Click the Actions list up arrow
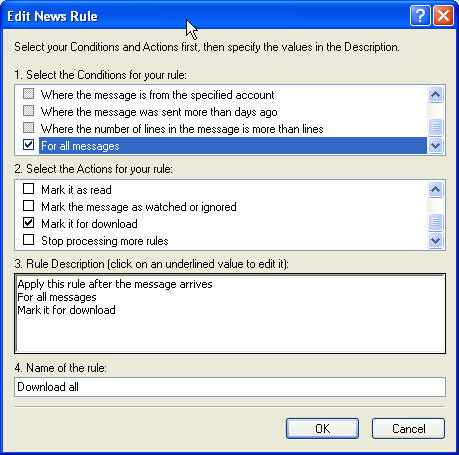 coord(435,190)
